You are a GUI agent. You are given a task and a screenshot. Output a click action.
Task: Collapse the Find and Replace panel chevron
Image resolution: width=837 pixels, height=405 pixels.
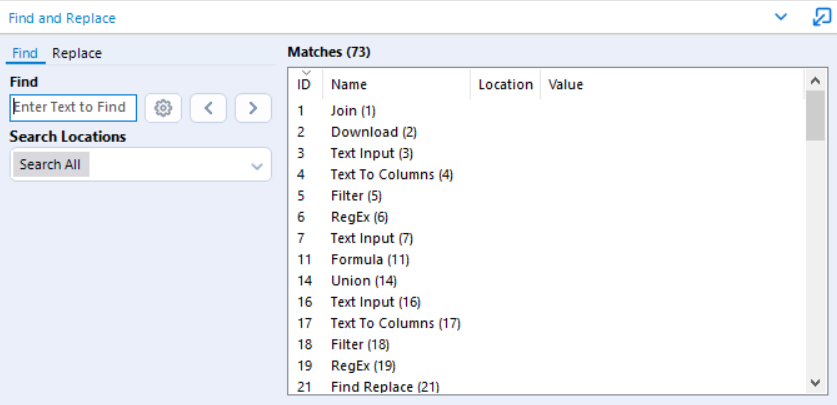point(782,18)
